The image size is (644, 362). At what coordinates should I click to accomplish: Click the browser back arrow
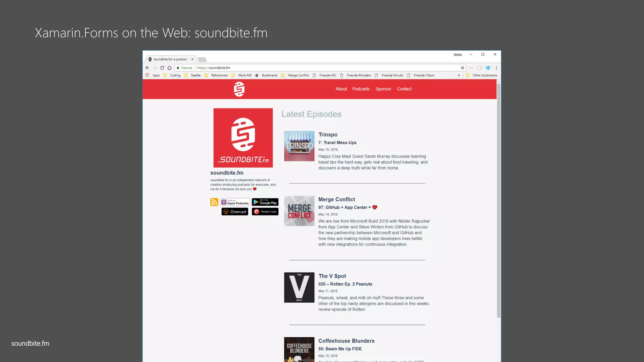point(147,68)
